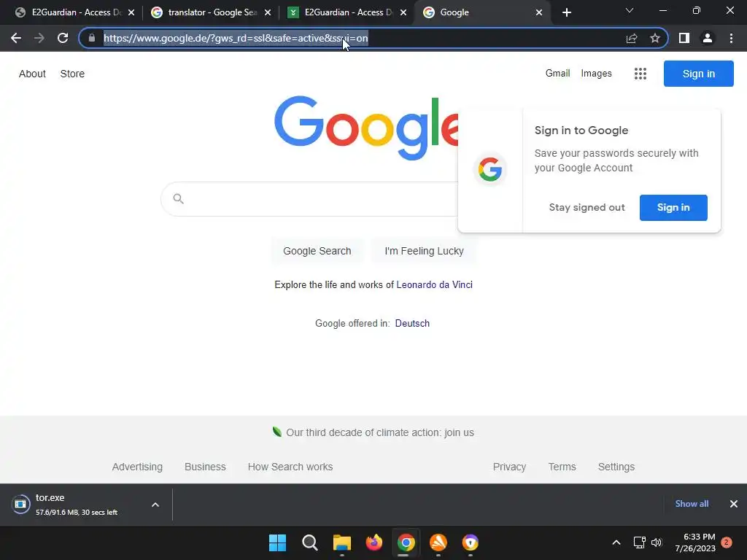
Task: Open the Google apps grid
Action: (x=640, y=74)
